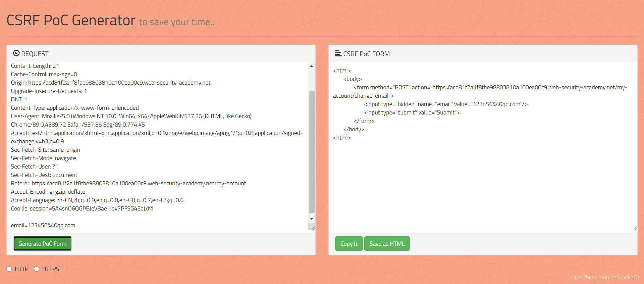Click the Origin header line

111,83
